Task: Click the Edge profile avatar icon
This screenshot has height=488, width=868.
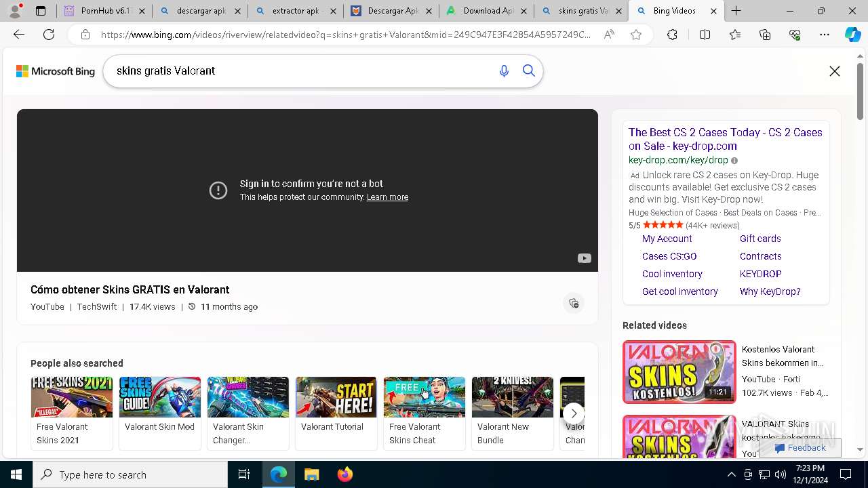Action: tap(15, 10)
